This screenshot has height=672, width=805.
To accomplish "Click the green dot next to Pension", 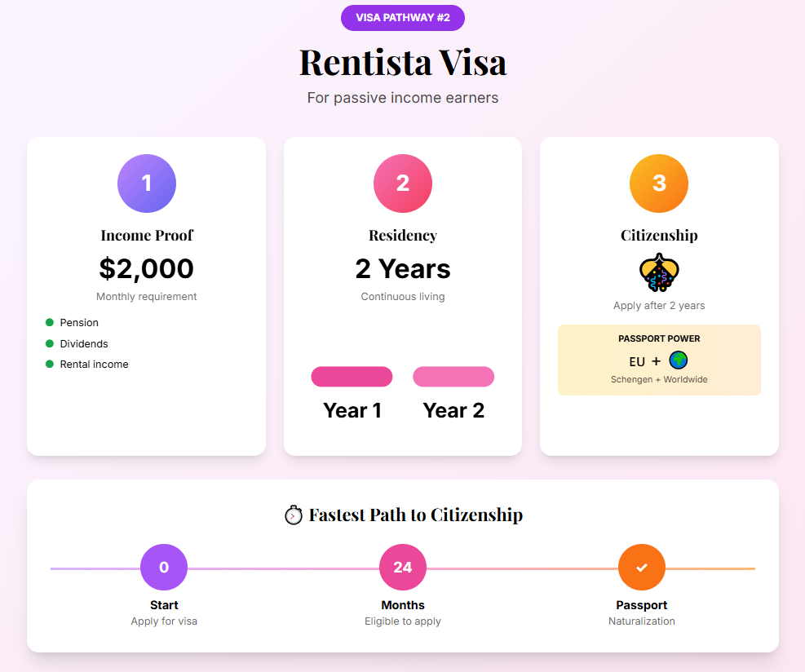I will tap(50, 323).
